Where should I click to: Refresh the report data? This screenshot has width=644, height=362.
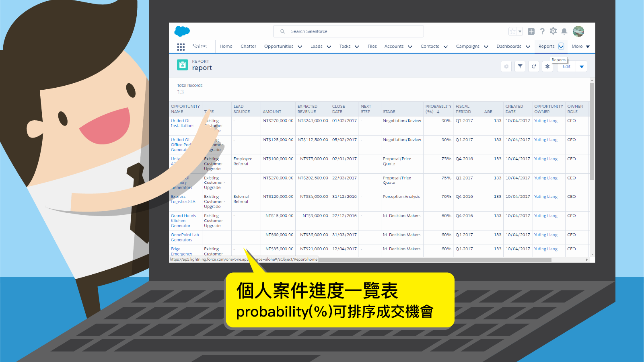(534, 66)
